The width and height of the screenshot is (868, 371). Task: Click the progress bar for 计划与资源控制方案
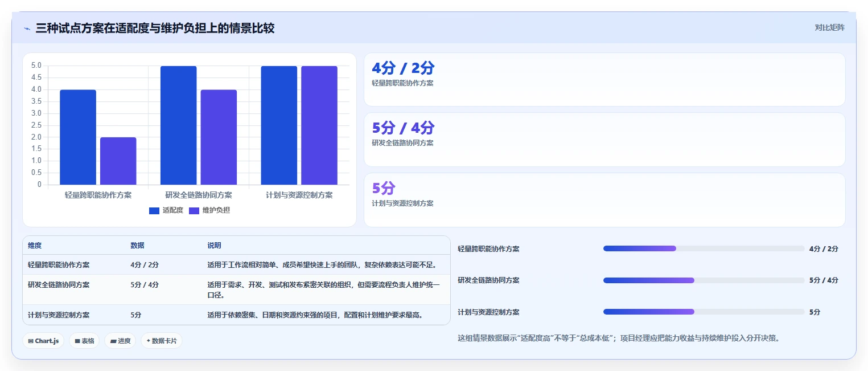click(704, 312)
